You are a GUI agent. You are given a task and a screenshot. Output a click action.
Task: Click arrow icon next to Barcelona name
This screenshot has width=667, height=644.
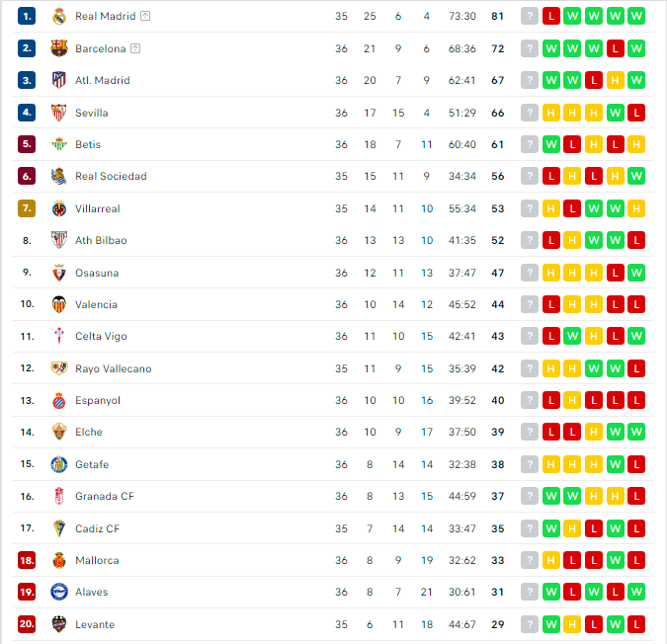135,48
